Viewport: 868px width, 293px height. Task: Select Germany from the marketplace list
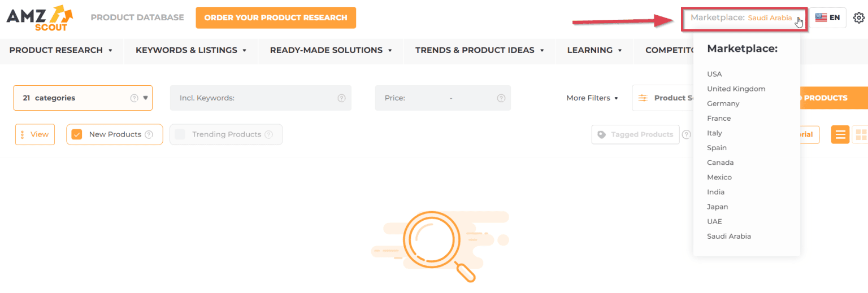723,103
